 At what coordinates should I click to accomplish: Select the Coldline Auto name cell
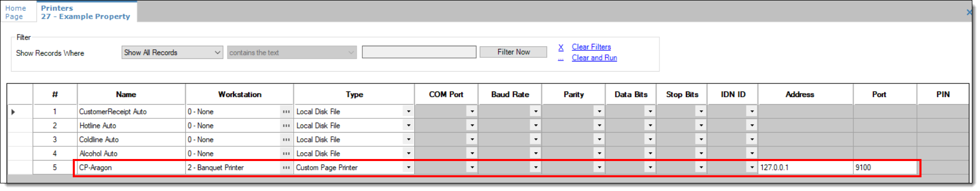pos(131,140)
